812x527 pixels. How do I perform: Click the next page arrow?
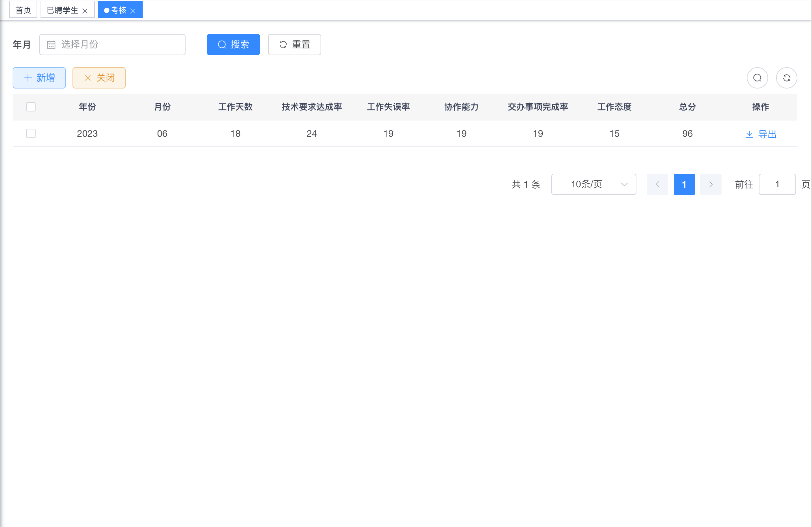[x=711, y=184]
